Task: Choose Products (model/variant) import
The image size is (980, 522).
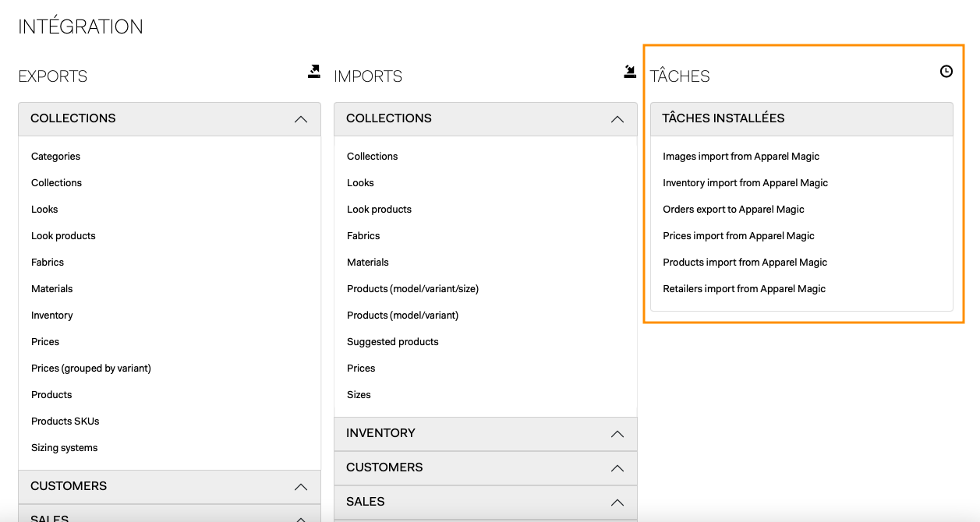Action: (402, 316)
